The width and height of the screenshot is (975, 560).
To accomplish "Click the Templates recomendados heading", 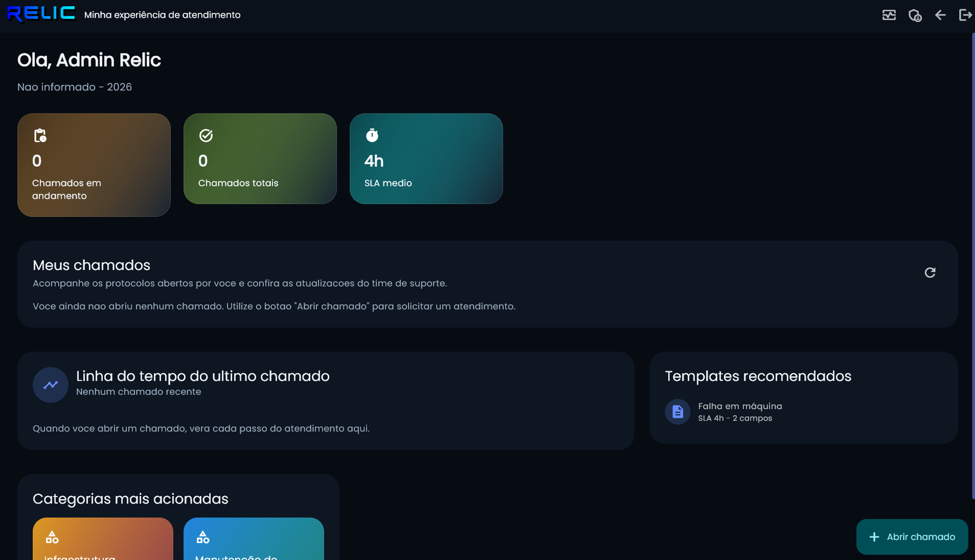I will [758, 376].
